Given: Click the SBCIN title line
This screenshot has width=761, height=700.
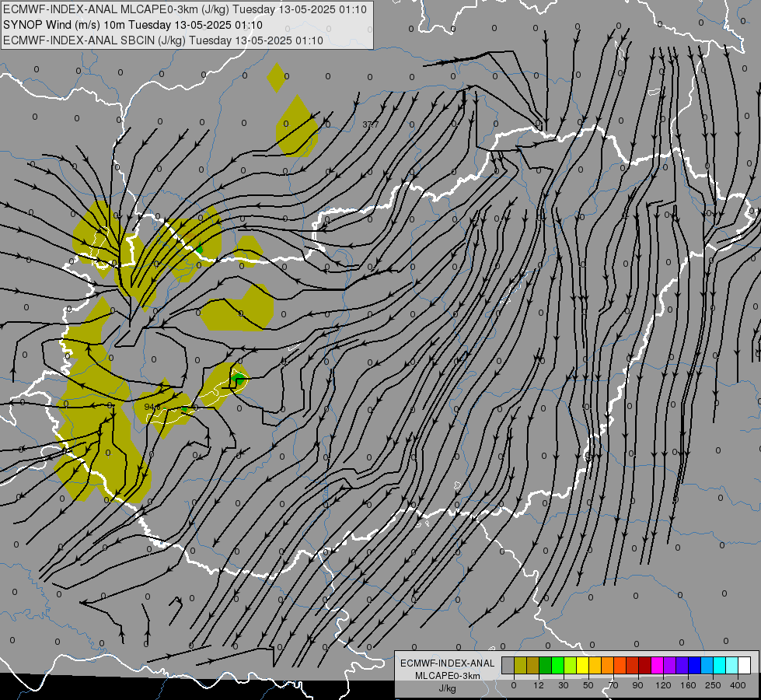Looking at the screenshot, I should (x=162, y=40).
